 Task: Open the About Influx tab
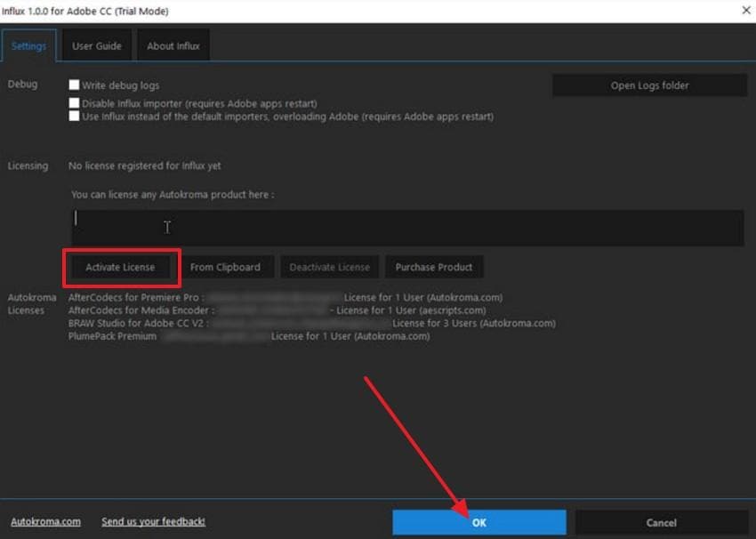173,44
